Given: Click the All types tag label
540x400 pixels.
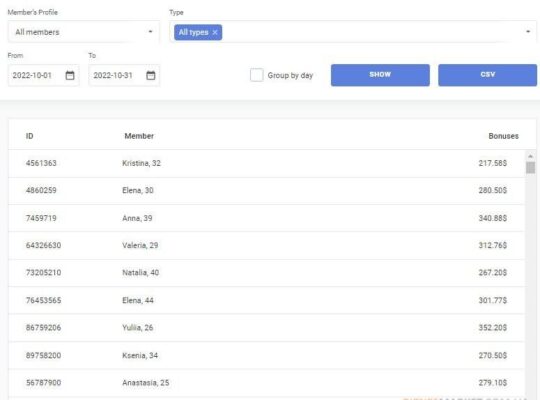Looking at the screenshot, I should pyautogui.click(x=194, y=32).
